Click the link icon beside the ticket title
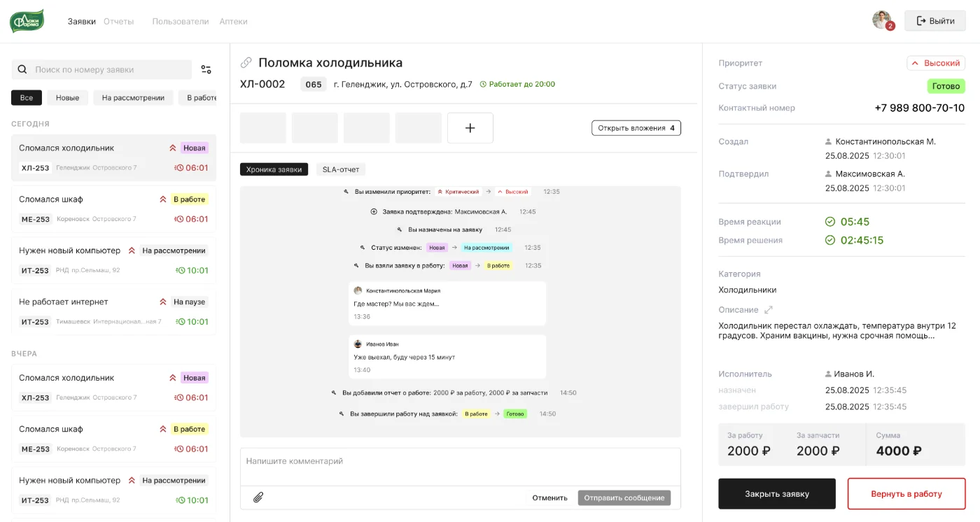 (x=246, y=63)
